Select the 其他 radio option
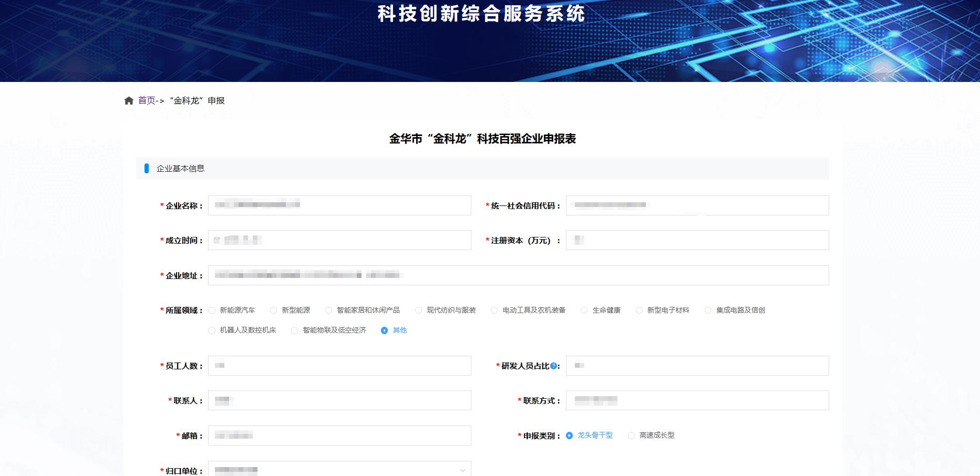 click(x=385, y=330)
